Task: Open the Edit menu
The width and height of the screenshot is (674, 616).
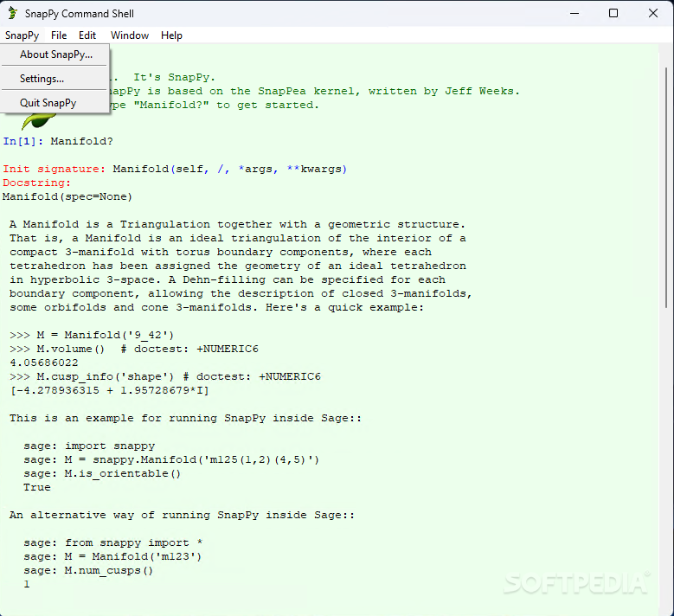Action: click(87, 35)
